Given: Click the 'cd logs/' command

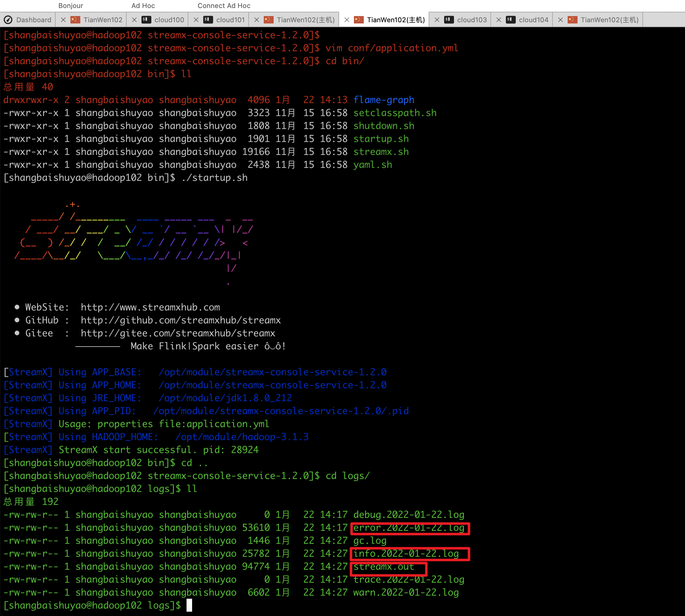Looking at the screenshot, I should click(347, 476).
